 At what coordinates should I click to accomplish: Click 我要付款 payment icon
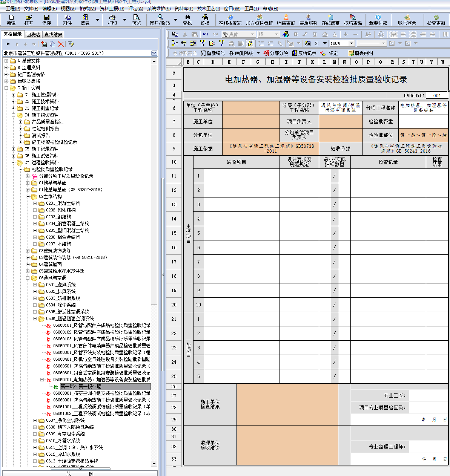(x=378, y=20)
